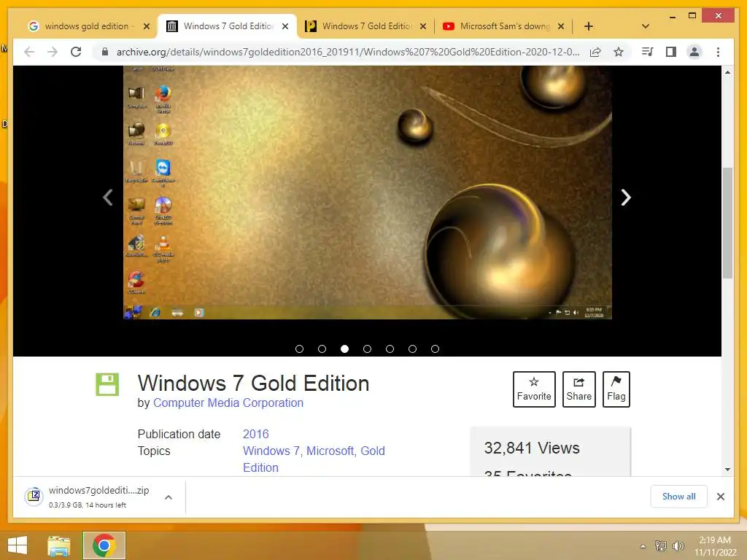Close the downloads bar
The image size is (747, 560).
[720, 497]
